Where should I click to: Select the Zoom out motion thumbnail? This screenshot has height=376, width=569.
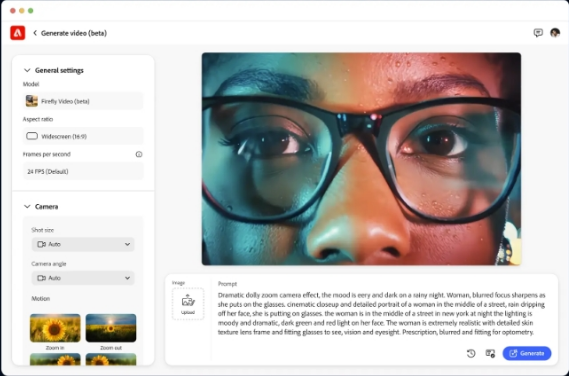[111, 328]
